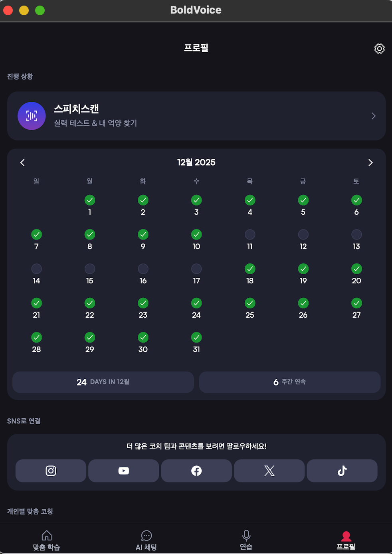Open the X social link

(269, 471)
